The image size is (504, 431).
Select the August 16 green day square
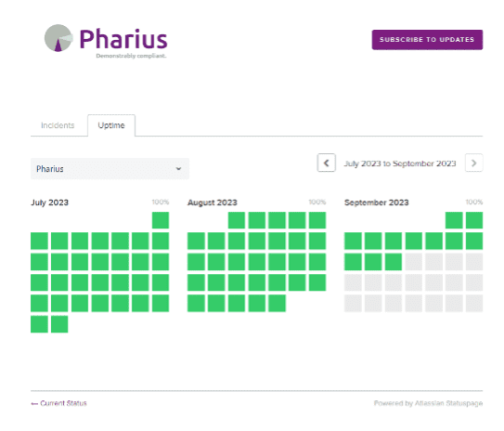point(257,262)
